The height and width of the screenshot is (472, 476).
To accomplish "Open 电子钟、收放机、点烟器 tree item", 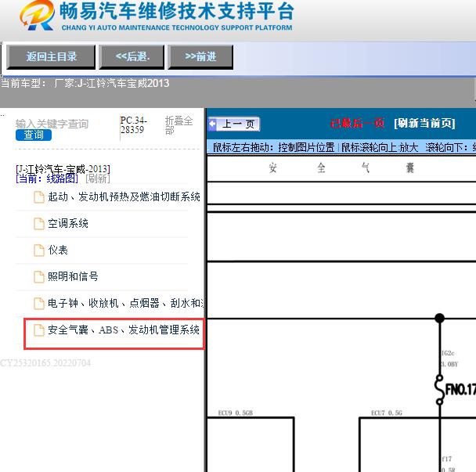I will (x=126, y=303).
